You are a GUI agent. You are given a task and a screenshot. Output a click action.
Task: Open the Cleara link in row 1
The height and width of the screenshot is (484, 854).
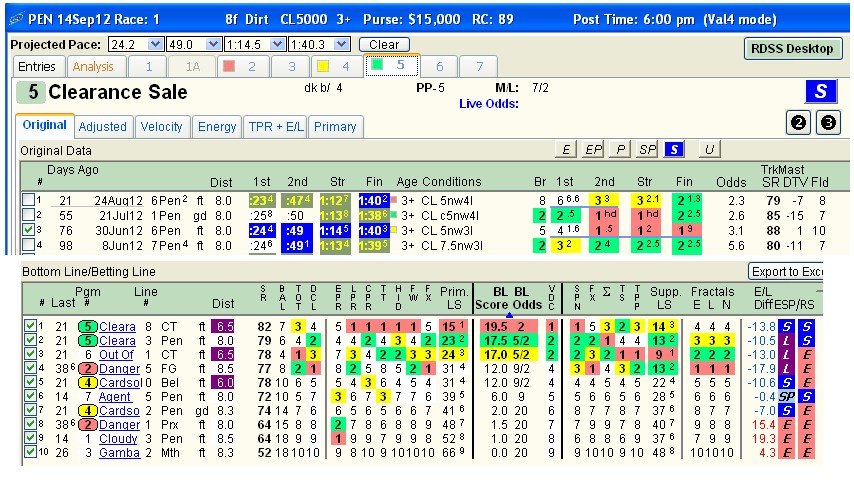117,327
